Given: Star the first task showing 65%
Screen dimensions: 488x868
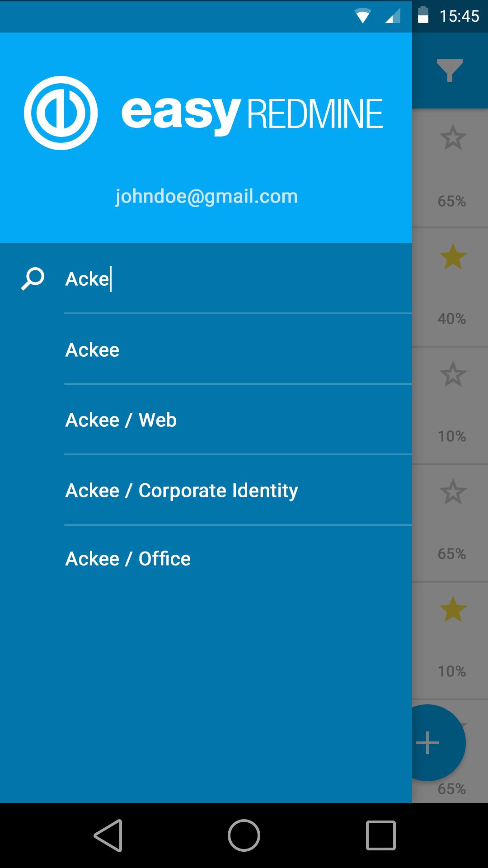Looking at the screenshot, I should click(452, 138).
